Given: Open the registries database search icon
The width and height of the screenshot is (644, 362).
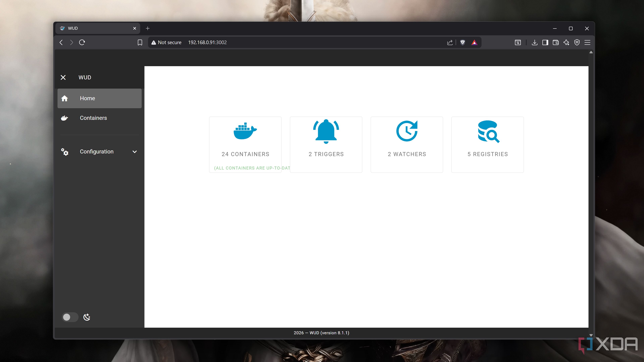Looking at the screenshot, I should pos(488,131).
